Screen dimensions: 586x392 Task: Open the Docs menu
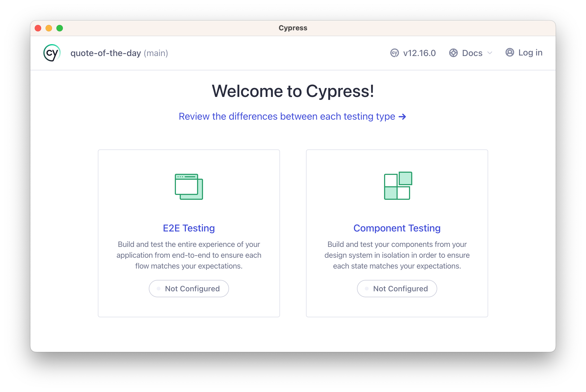pyautogui.click(x=472, y=53)
